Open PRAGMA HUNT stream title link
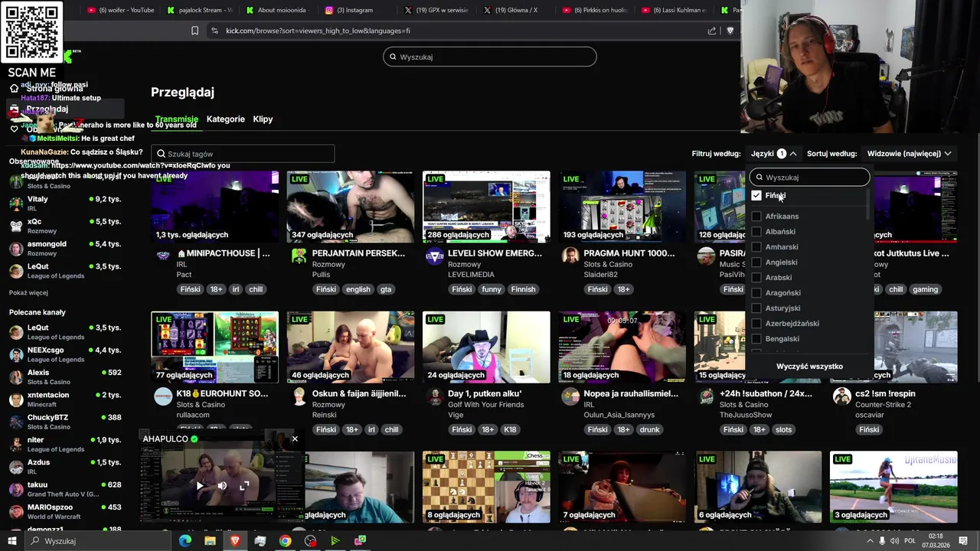The image size is (980, 551). click(x=629, y=253)
